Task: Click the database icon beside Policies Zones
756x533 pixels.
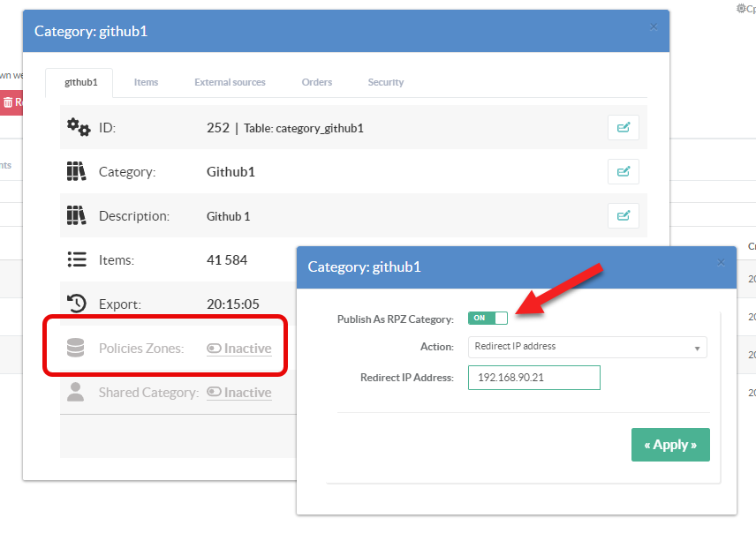Action: [x=76, y=348]
